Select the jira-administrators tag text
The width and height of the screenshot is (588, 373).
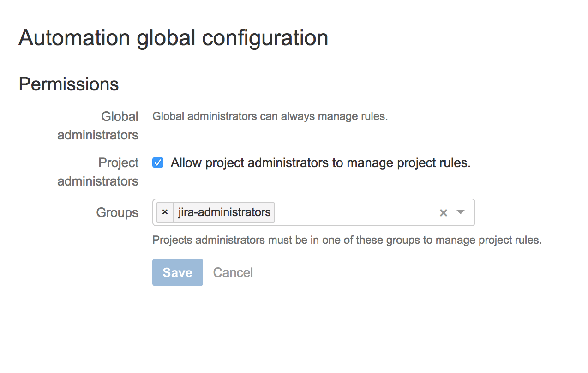click(224, 212)
